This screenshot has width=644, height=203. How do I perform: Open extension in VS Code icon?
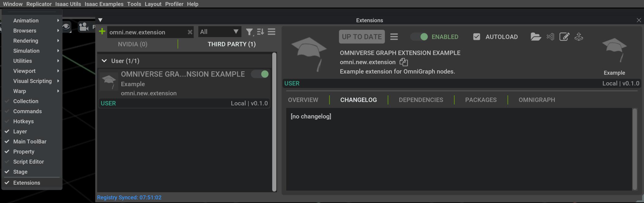(550, 37)
